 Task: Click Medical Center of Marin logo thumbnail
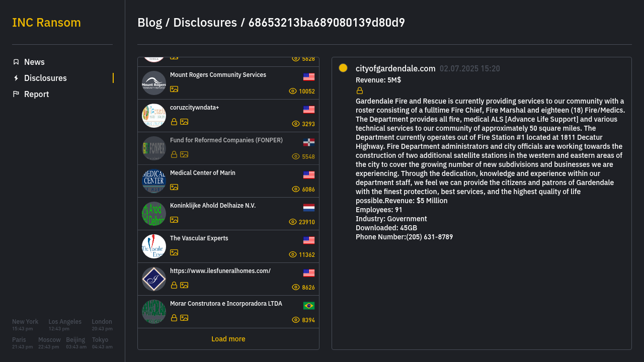pos(154,181)
